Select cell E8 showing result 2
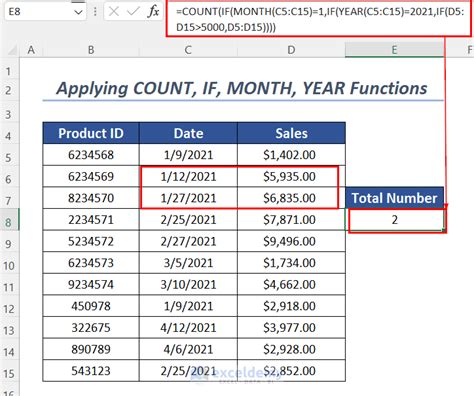Image resolution: width=474 pixels, height=396 pixels. click(x=395, y=220)
